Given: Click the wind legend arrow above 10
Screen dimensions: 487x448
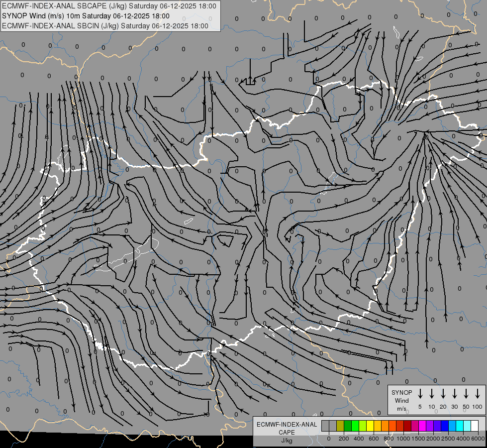Looking at the screenshot, I should pos(432,394).
